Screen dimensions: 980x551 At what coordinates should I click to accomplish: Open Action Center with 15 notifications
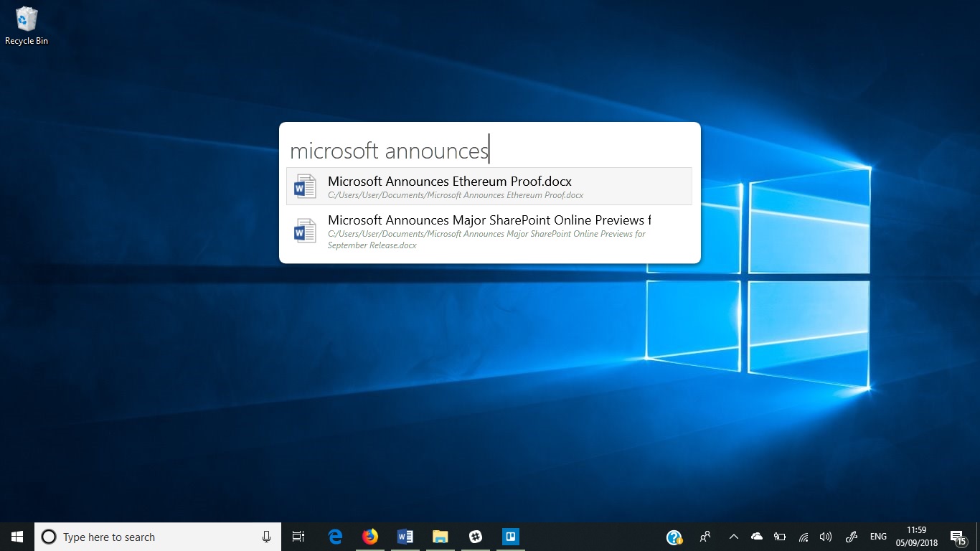(x=958, y=536)
